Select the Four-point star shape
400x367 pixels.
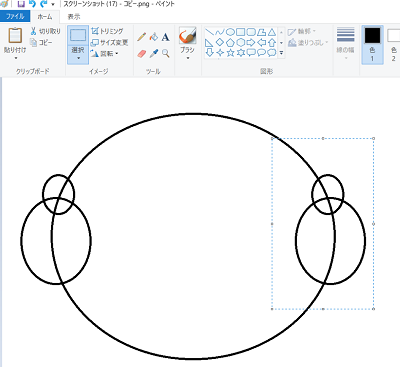click(x=220, y=53)
